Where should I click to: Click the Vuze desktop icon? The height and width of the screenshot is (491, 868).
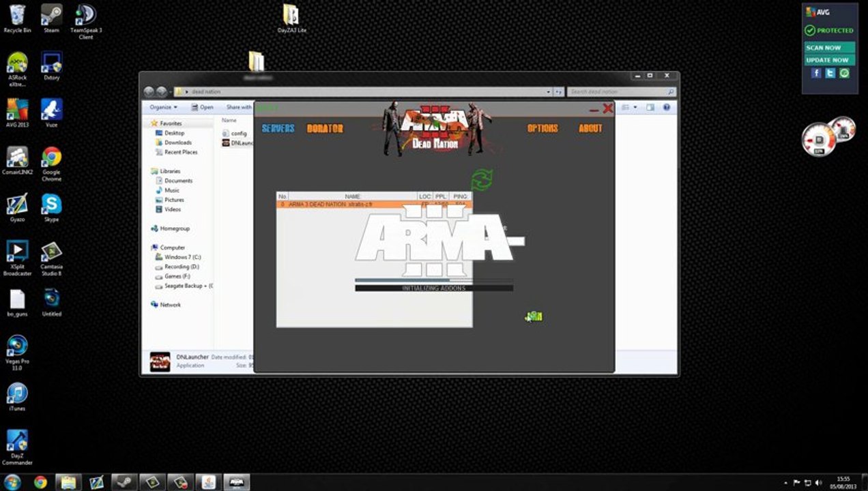pos(51,113)
